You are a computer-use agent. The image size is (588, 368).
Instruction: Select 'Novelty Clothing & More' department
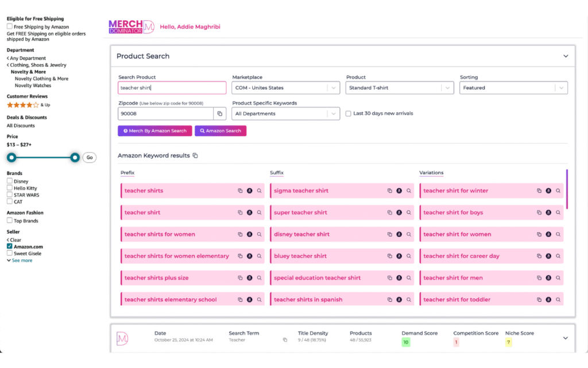(x=41, y=78)
